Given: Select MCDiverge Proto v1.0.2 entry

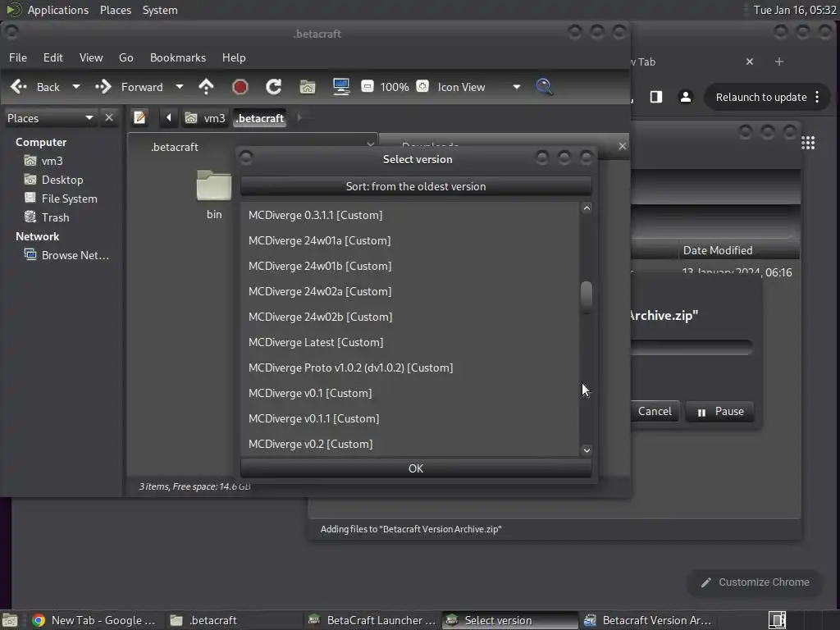Looking at the screenshot, I should click(410, 367).
